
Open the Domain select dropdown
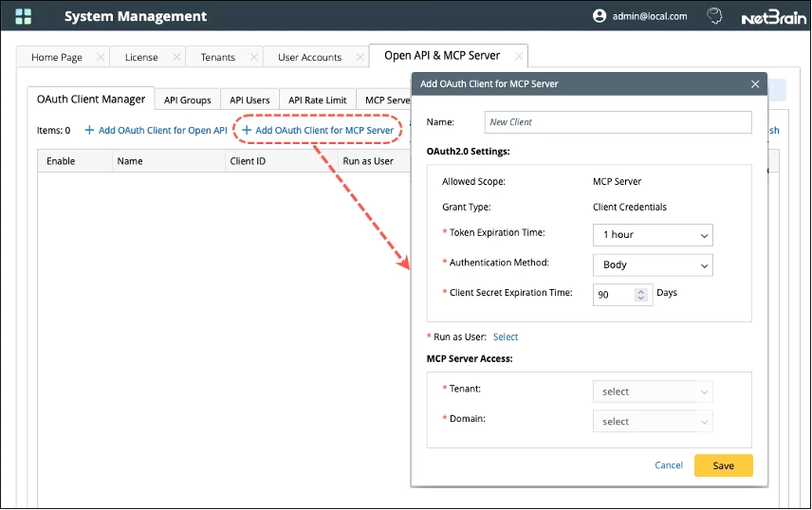click(x=653, y=422)
